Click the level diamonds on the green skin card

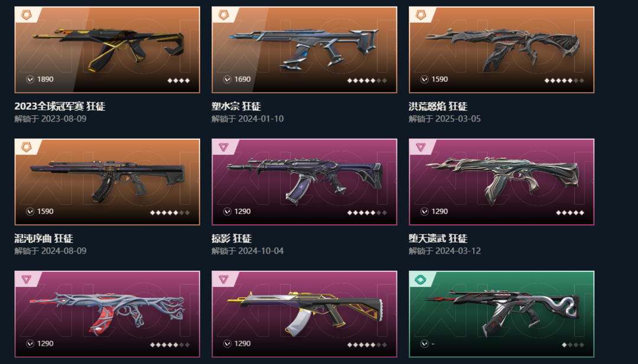click(573, 345)
